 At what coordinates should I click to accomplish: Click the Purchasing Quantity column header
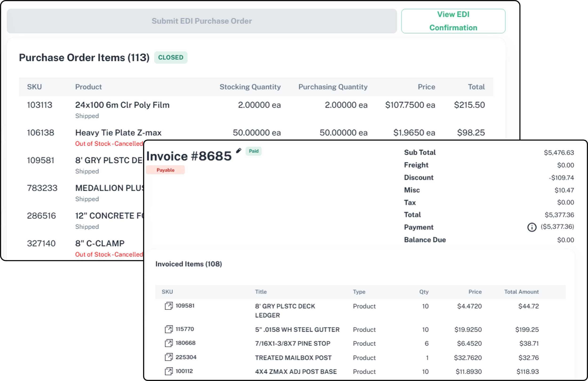point(333,87)
